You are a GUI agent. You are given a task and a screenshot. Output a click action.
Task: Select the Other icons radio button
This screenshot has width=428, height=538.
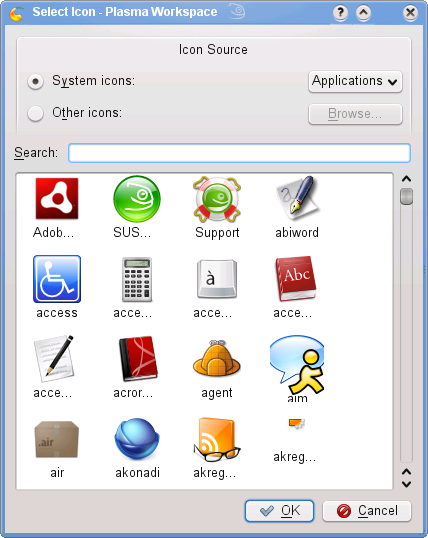point(35,114)
